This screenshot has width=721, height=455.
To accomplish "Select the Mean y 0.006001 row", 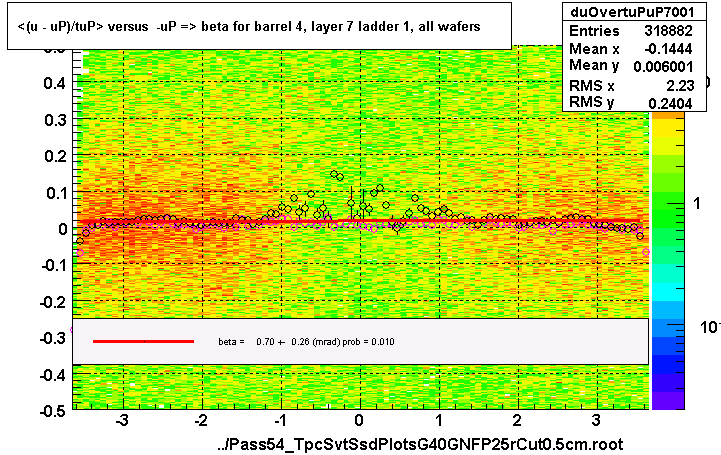I will (x=631, y=66).
